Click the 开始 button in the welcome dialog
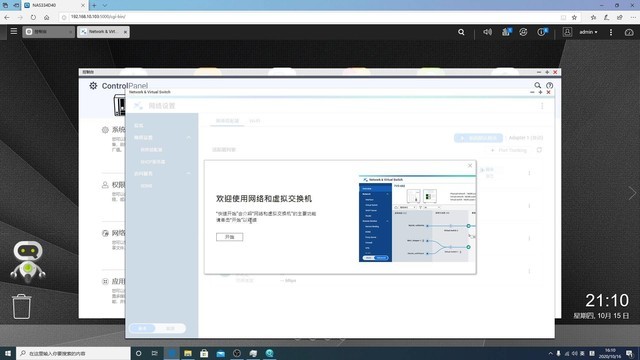This screenshot has width=640, height=360. click(229, 237)
